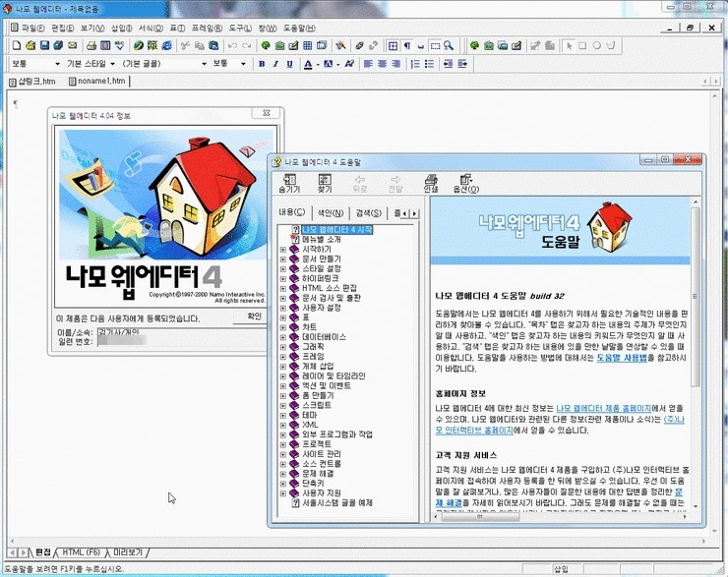Click the Print icon in main toolbar

[91, 45]
